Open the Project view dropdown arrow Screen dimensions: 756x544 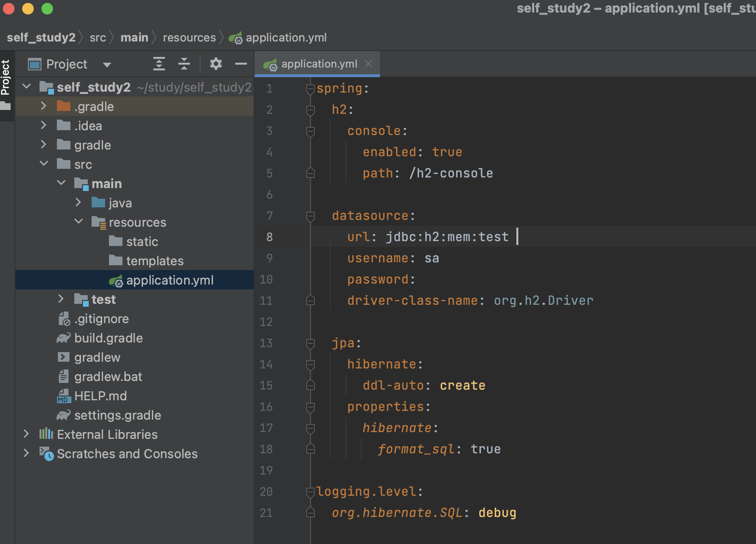coord(107,65)
